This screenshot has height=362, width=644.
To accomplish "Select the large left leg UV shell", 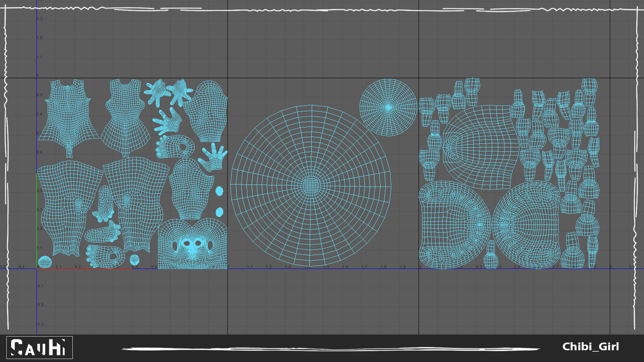I will [x=67, y=204].
